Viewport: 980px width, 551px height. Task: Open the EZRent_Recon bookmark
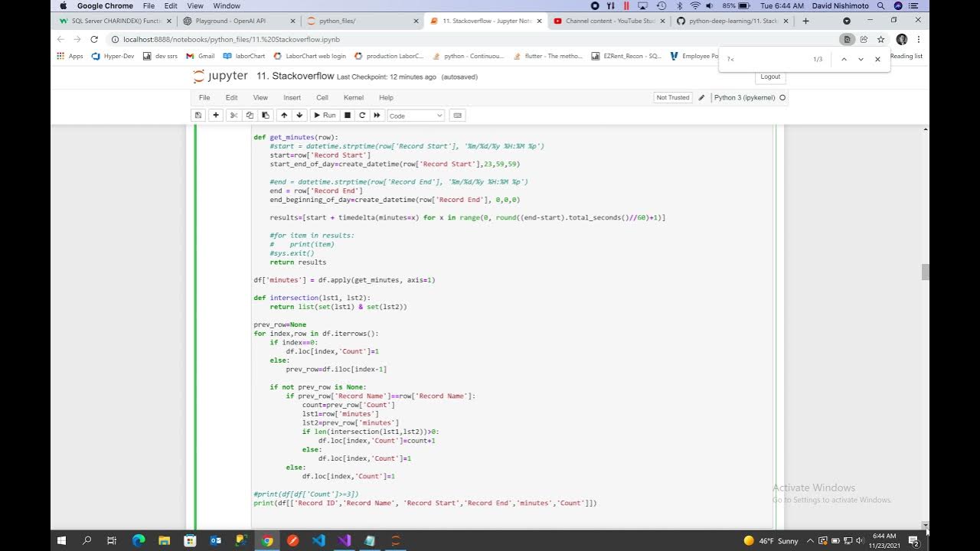pos(627,56)
